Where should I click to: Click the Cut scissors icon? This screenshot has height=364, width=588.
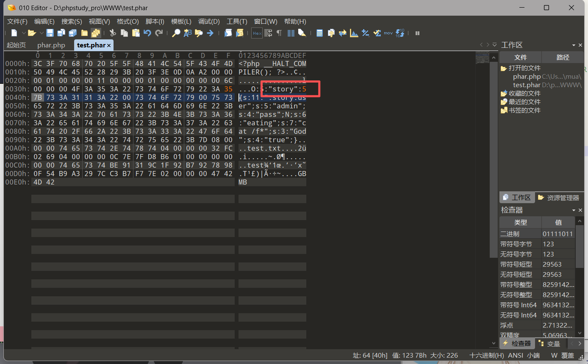[113, 33]
